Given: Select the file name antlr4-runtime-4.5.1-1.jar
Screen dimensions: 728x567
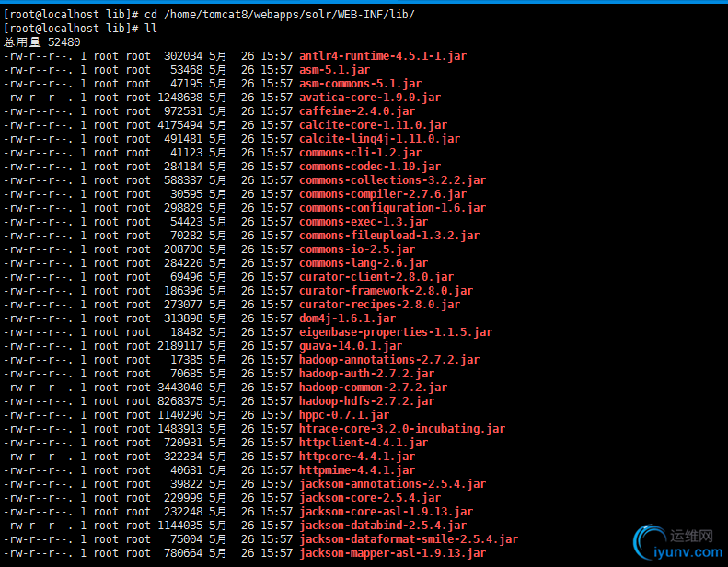Looking at the screenshot, I should (x=383, y=56).
